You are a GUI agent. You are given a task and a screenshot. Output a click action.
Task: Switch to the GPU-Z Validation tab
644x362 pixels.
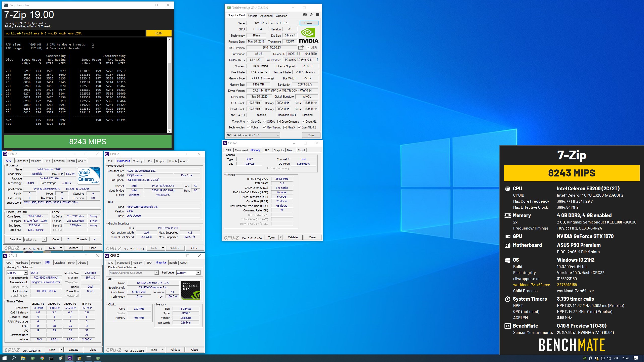point(281,16)
